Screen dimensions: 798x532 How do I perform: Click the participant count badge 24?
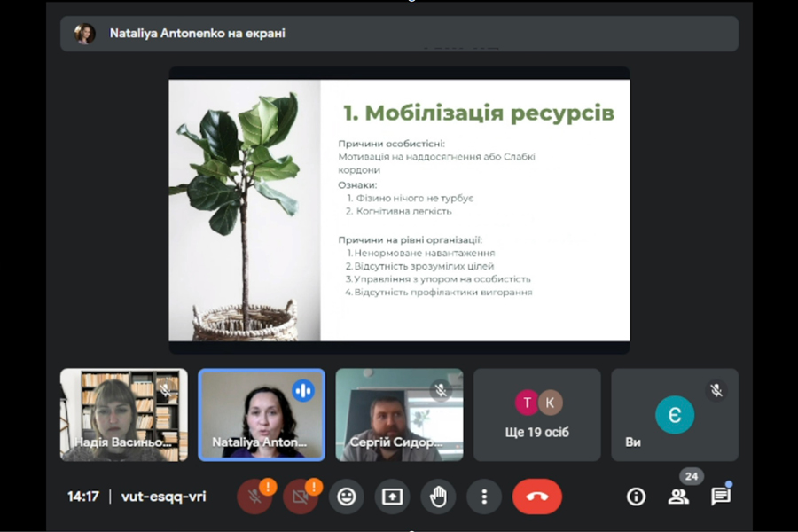[x=691, y=476]
